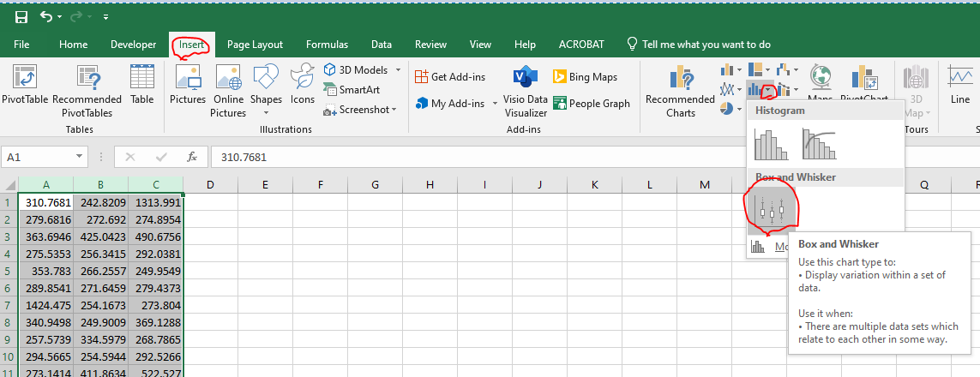The image size is (980, 377).
Task: Select column D header
Action: [x=210, y=185]
